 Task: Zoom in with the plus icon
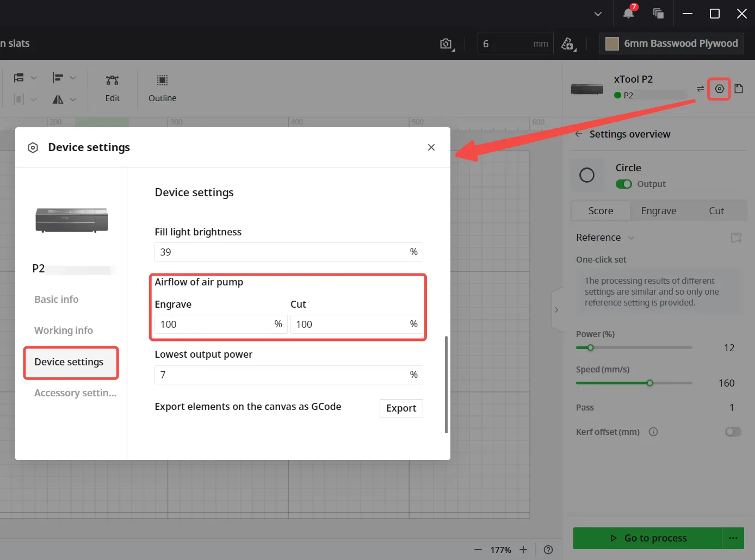(x=523, y=550)
